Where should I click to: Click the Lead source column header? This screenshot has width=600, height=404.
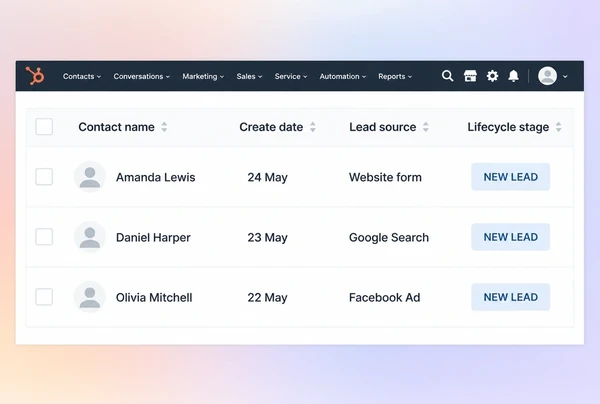(382, 127)
